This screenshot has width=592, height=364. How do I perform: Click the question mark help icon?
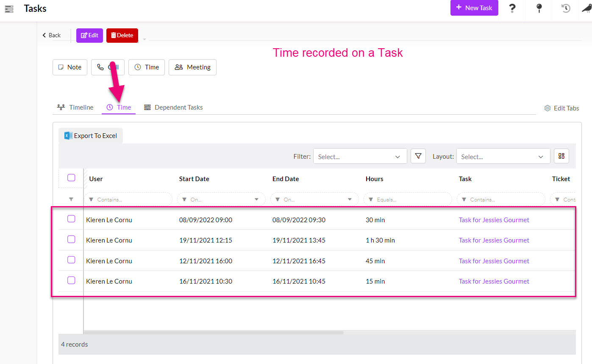click(x=512, y=8)
